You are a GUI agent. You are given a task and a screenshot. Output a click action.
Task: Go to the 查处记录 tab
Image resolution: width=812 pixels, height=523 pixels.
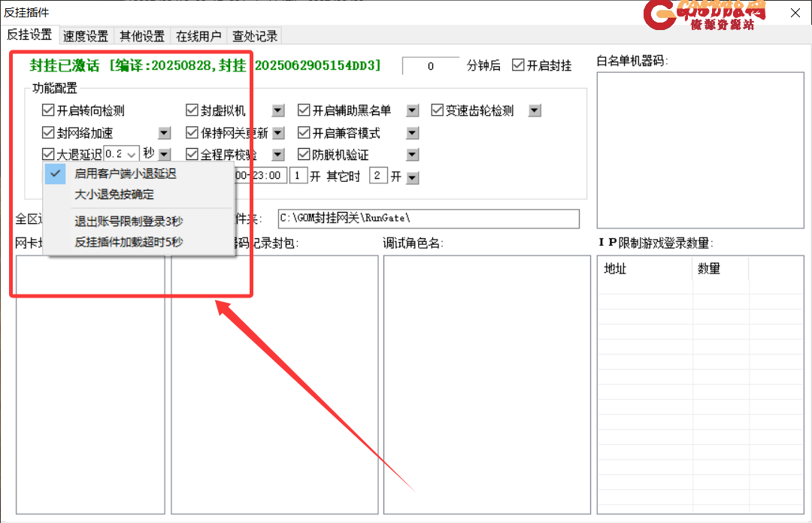pyautogui.click(x=255, y=36)
